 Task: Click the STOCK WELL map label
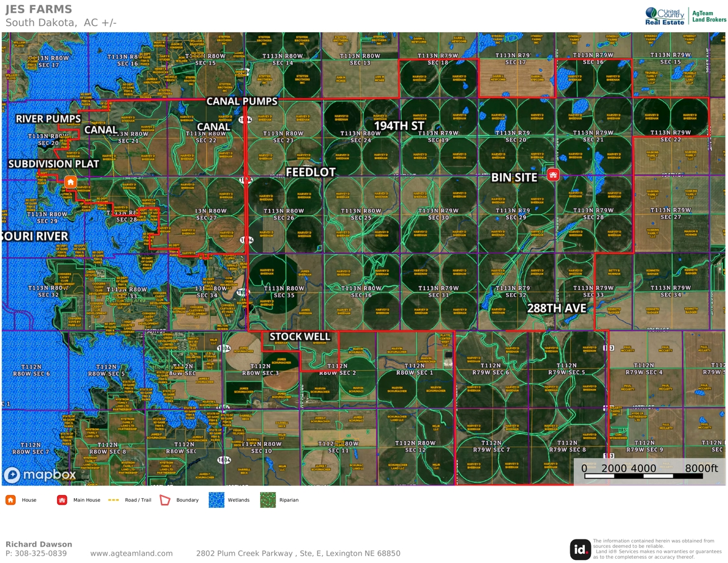tap(300, 336)
